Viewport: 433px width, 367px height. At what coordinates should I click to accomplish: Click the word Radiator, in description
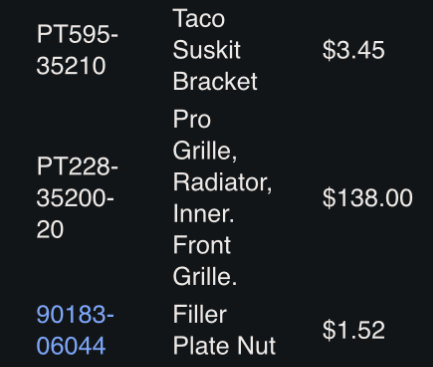(222, 182)
